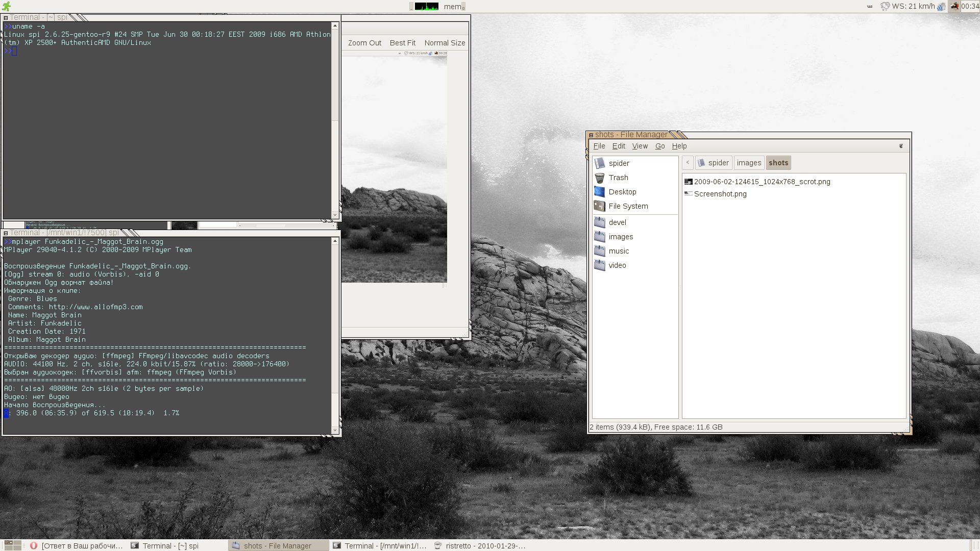Switch to shots - File Manager taskbar entry
Screen dimensions: 980x551
click(279, 545)
